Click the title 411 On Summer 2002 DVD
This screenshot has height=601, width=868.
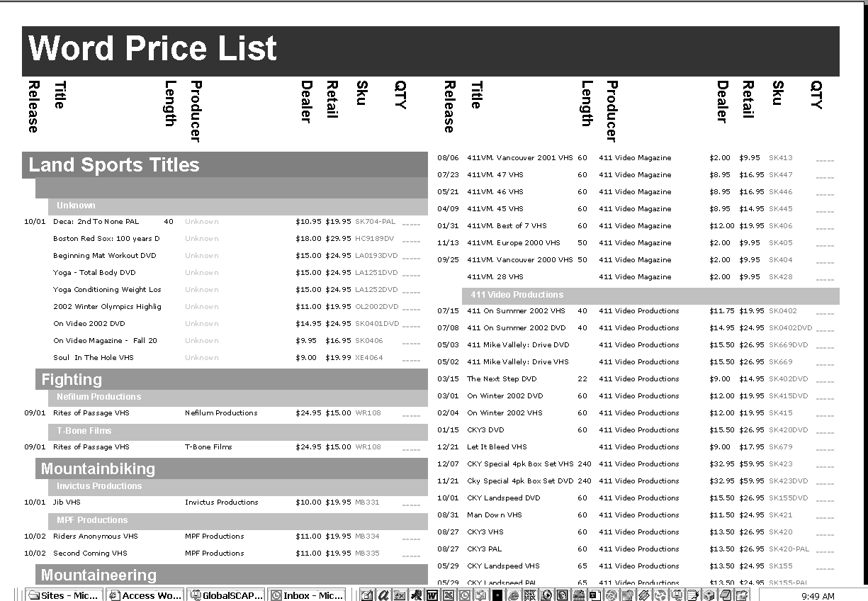[517, 328]
